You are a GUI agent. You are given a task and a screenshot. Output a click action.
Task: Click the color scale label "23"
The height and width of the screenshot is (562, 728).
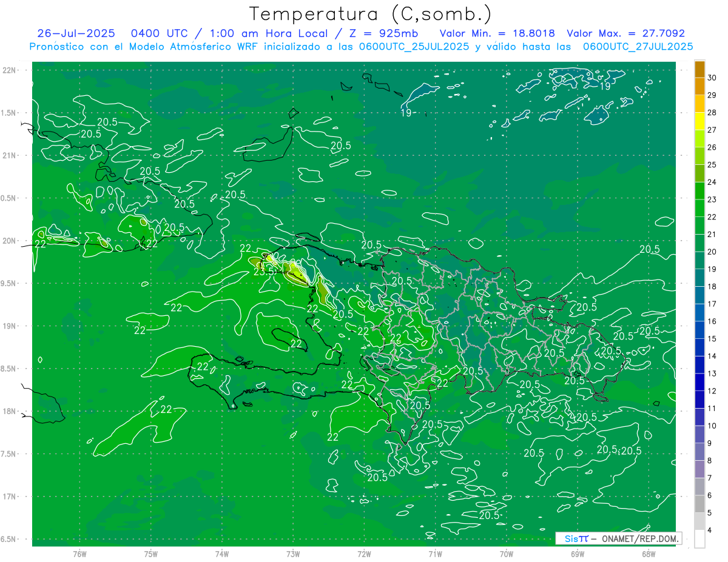(x=712, y=199)
